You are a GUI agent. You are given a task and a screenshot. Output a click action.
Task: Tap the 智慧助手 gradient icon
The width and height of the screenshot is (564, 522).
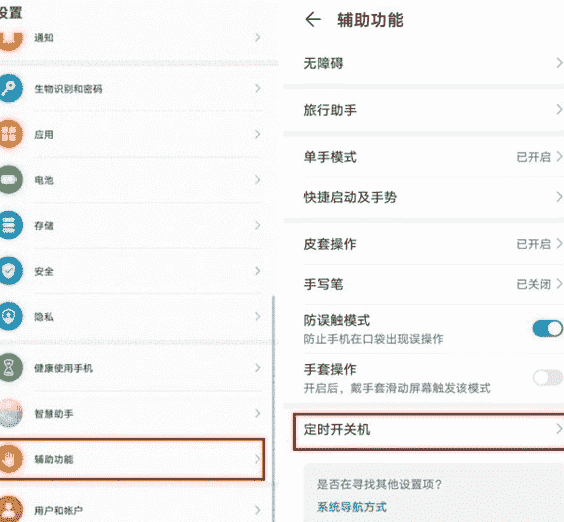tap(10, 413)
